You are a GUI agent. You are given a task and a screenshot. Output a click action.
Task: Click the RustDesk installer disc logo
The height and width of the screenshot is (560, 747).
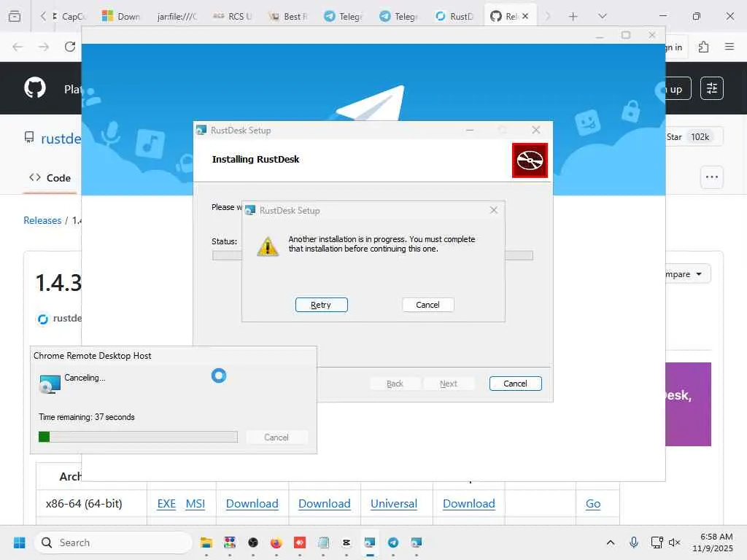coord(530,160)
